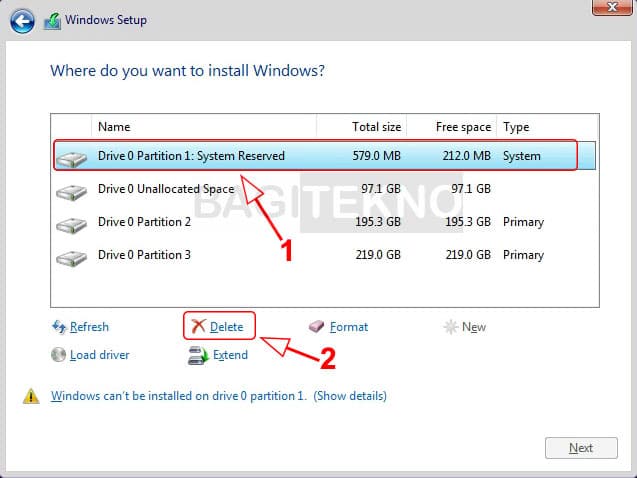
Task: Click the Refresh arrows icon
Action: click(x=59, y=327)
